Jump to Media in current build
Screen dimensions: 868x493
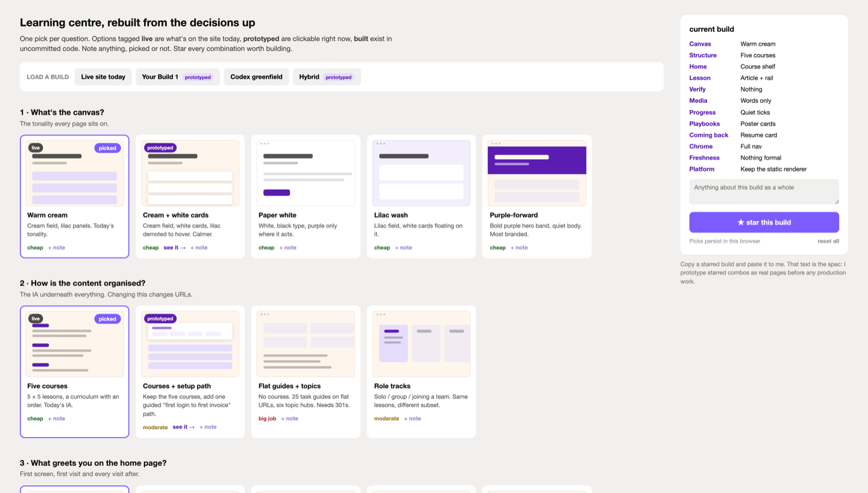pyautogui.click(x=698, y=101)
